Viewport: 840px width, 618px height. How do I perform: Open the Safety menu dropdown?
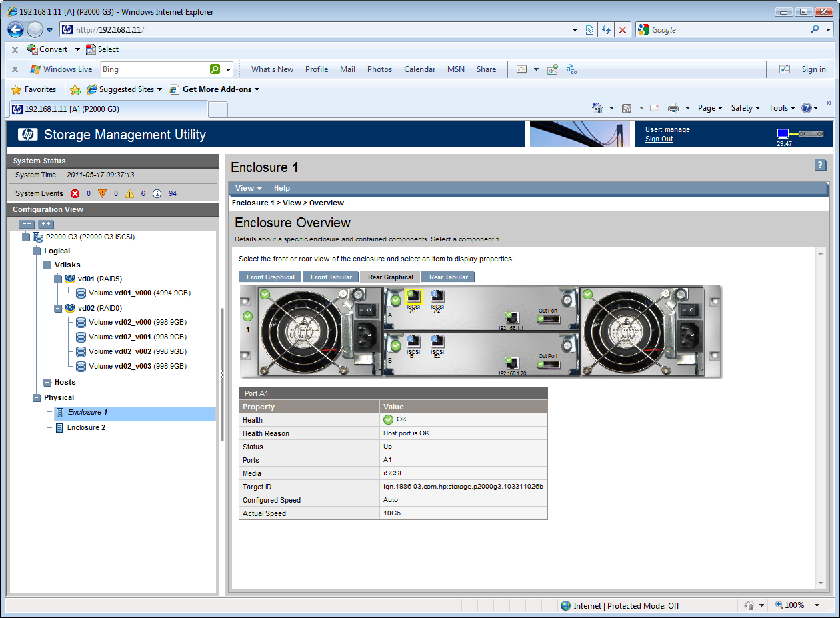tap(745, 108)
